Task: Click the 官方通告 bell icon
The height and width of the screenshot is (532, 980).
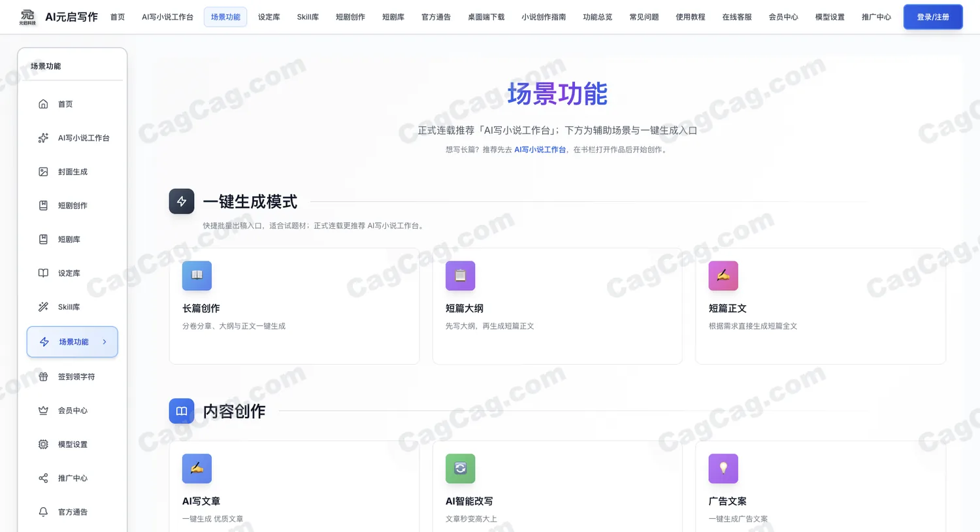Action: tap(43, 512)
